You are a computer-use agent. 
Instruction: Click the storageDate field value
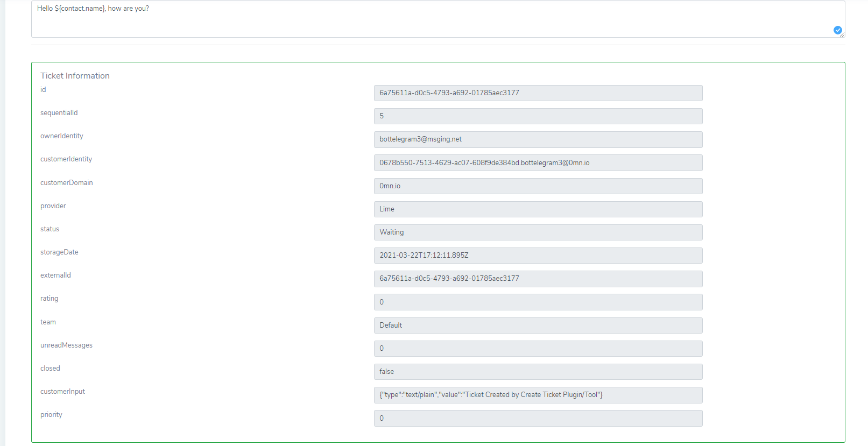[x=538, y=256]
